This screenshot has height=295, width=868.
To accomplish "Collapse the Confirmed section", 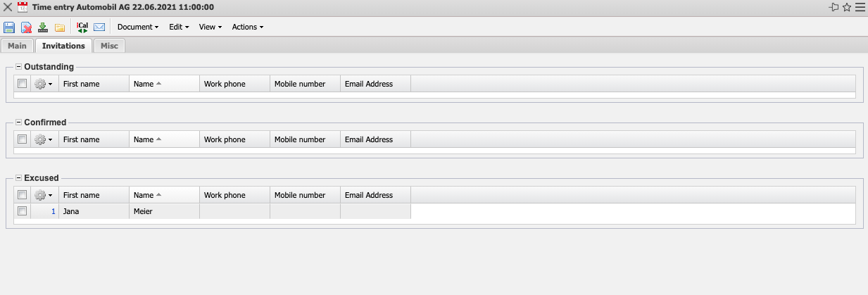I will 18,123.
